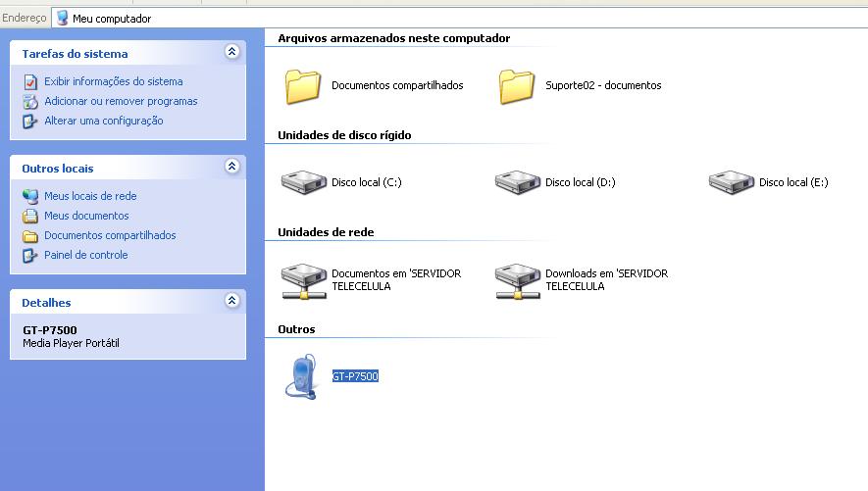
Task: Click the Meus documentos sidebar icon
Action: coord(30,216)
